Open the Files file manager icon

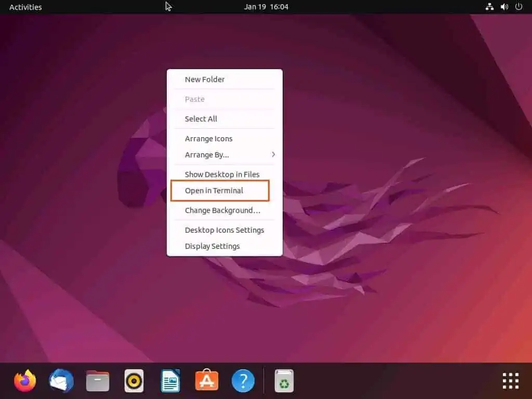coord(97,380)
